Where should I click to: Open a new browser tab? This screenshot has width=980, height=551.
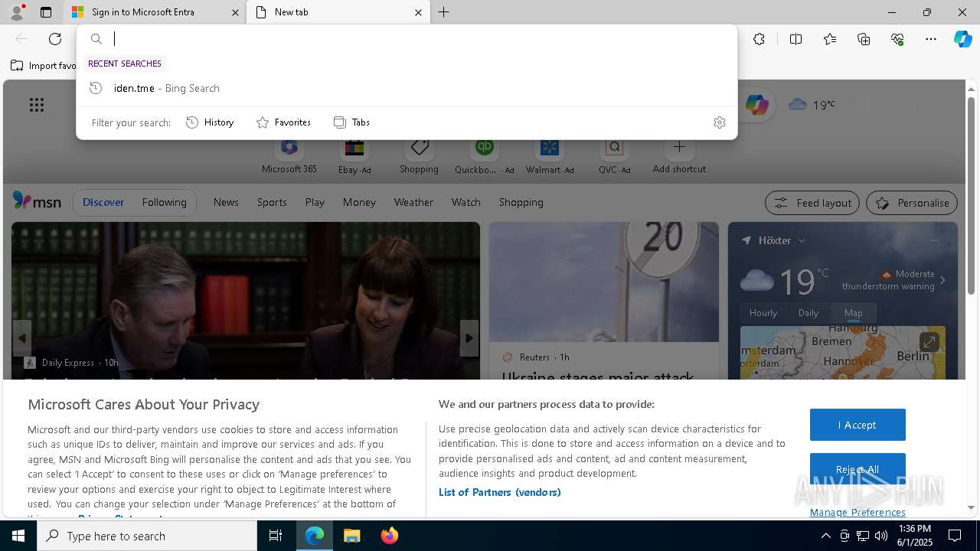pos(443,12)
